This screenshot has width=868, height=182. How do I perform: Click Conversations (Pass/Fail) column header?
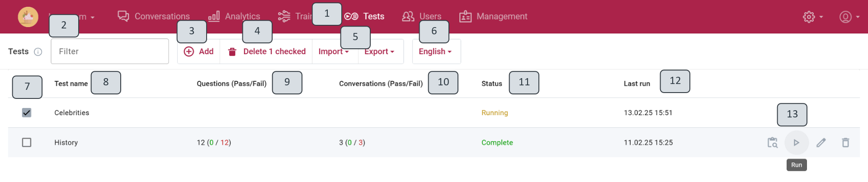[x=381, y=84]
